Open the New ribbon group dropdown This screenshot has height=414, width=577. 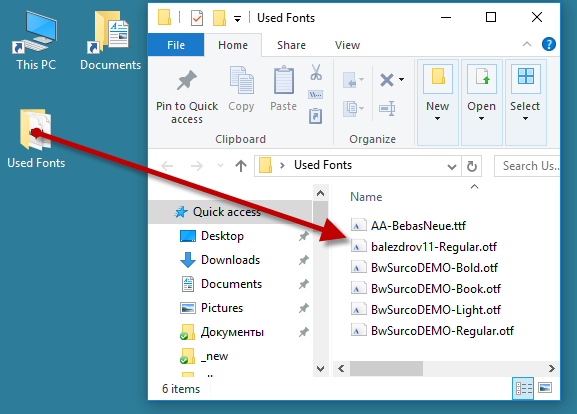(438, 102)
